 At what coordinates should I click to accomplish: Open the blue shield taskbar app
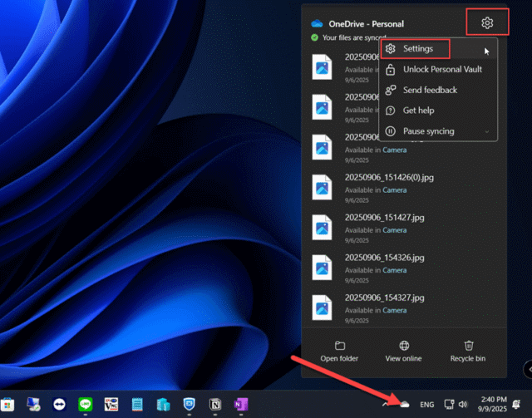point(189,404)
